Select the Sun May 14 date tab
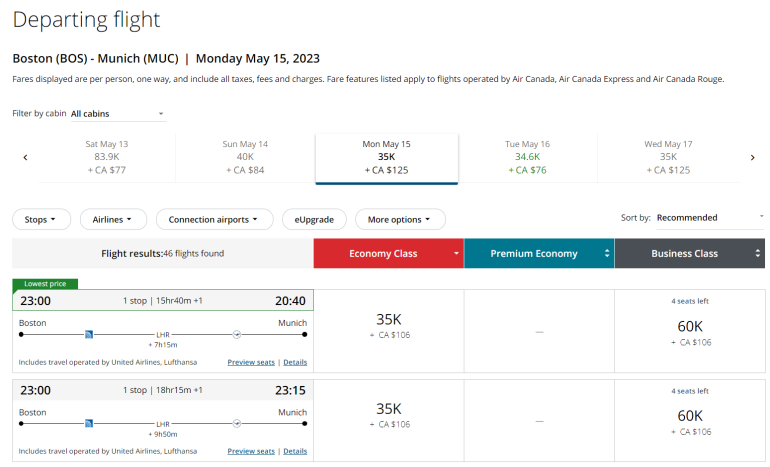The width and height of the screenshot is (770, 467). click(245, 157)
